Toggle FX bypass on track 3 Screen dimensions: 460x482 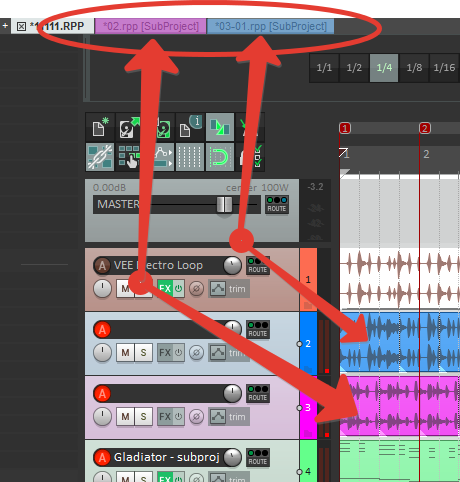pyautogui.click(x=179, y=417)
